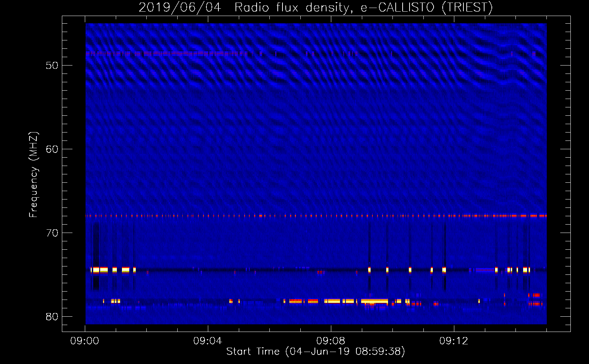Click the 09:04 time tick label
This screenshot has width=589, height=364.
pos(208,341)
